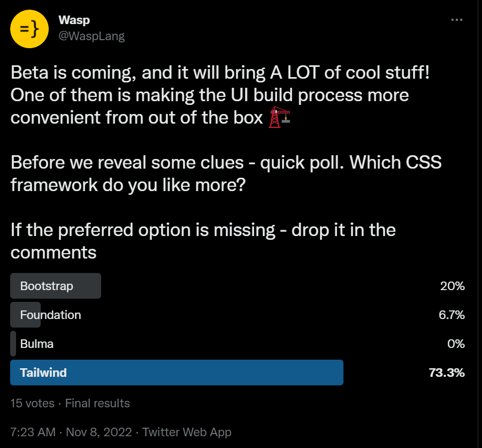
Task: Click the 20% Bootstrap percentage
Action: pos(452,286)
